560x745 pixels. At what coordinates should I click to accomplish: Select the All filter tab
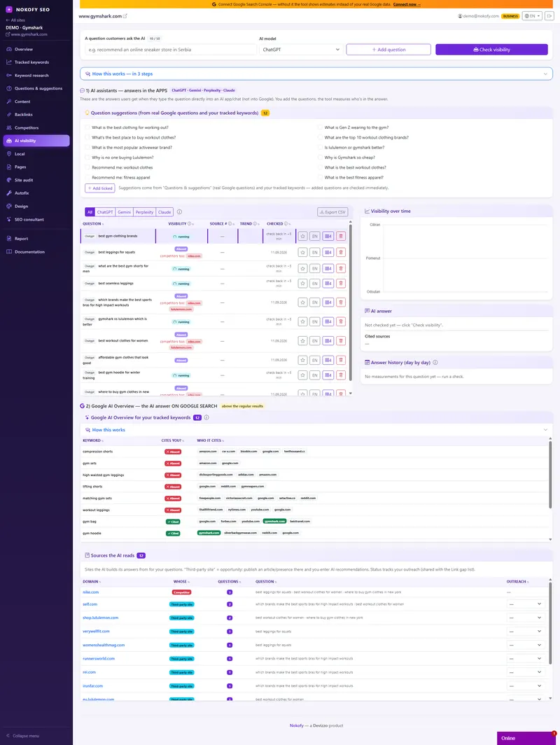point(90,212)
